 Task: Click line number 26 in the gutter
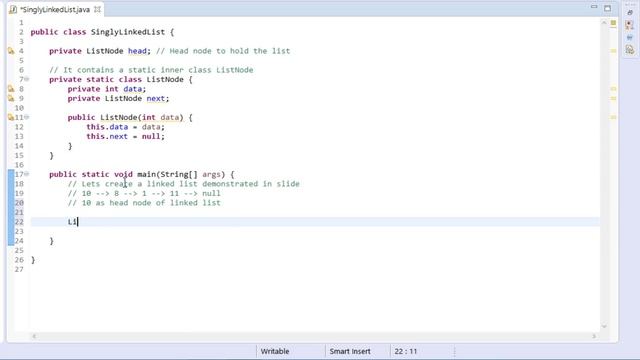(x=19, y=260)
